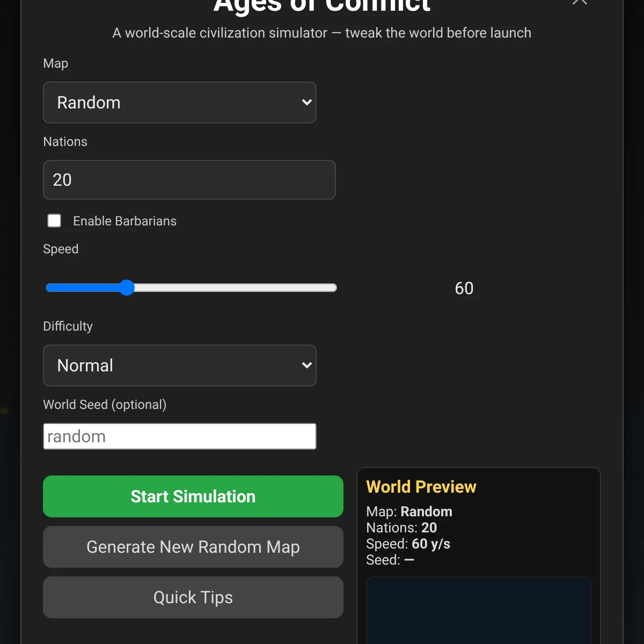Open Quick Tips
Viewport: 644px width, 644px height.
click(193, 597)
